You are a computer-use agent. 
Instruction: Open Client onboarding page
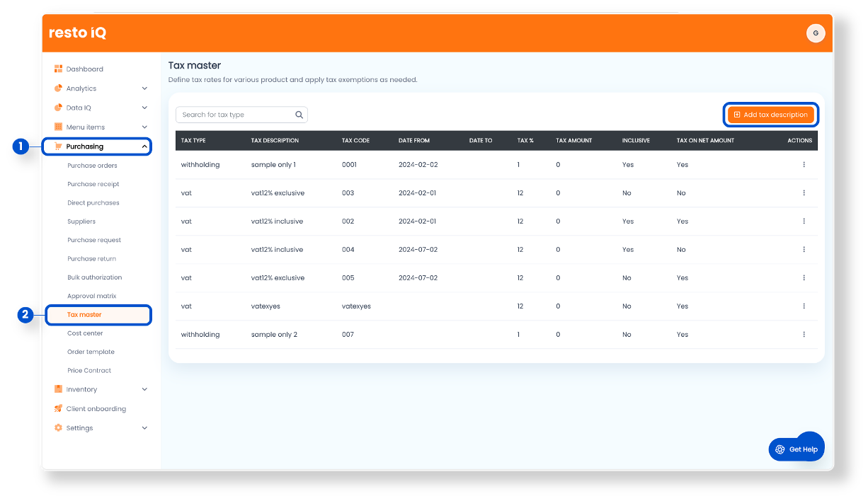[96, 408]
